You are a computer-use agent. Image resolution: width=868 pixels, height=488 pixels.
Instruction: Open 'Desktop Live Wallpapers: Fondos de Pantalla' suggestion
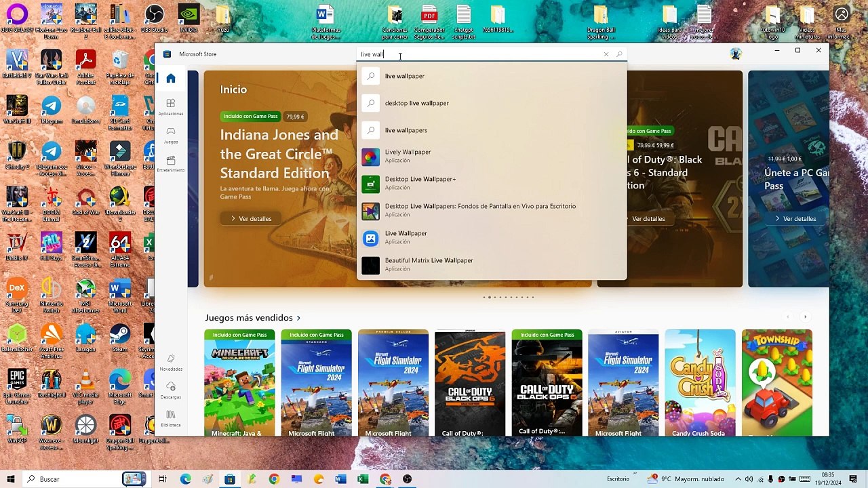tap(492, 210)
